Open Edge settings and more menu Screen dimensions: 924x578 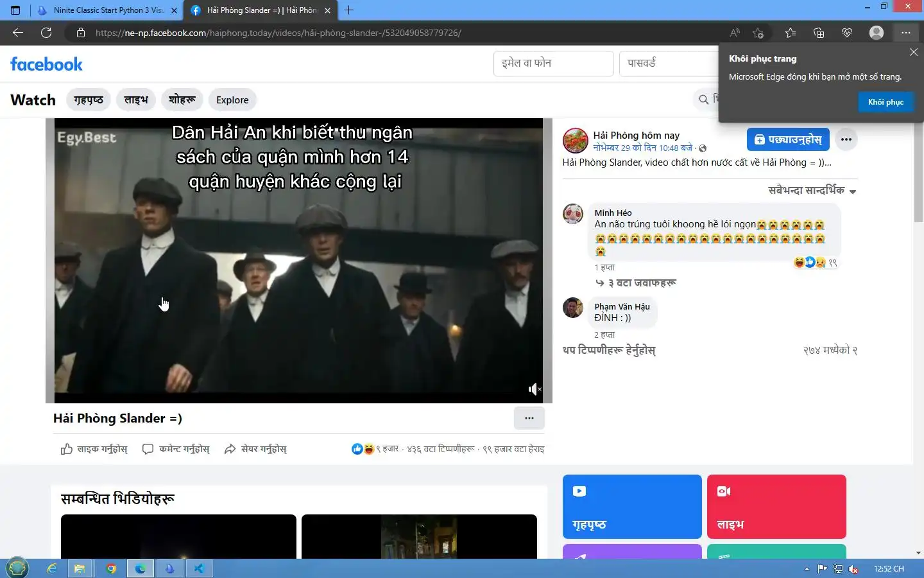(x=905, y=33)
